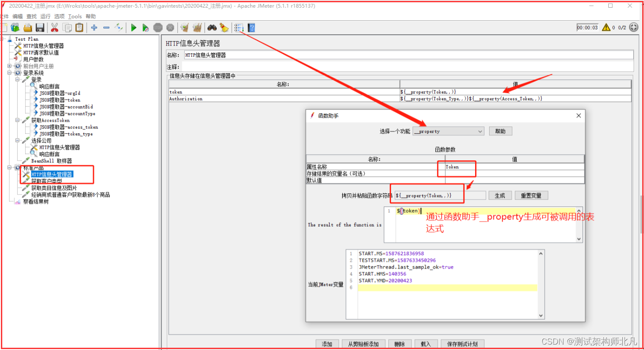Screen dimensions: 644x350
Task: Open the Templates toolbar icon
Action: click(x=15, y=28)
